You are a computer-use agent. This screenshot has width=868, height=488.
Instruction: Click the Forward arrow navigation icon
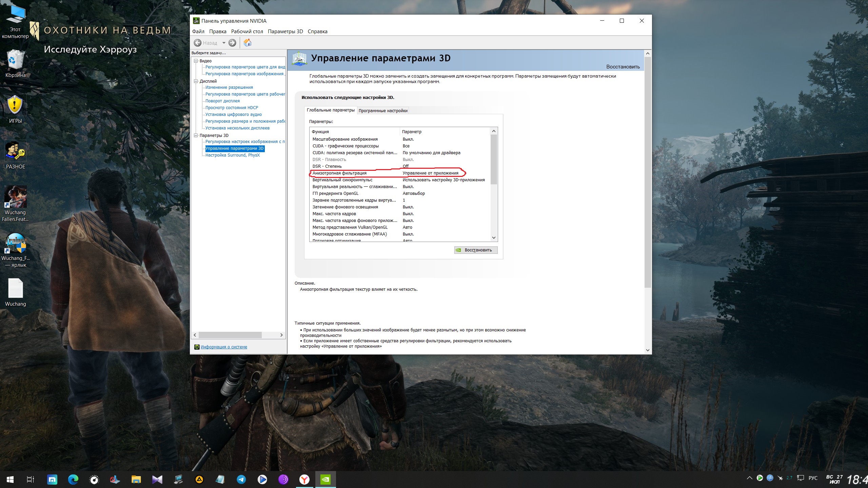click(x=232, y=43)
